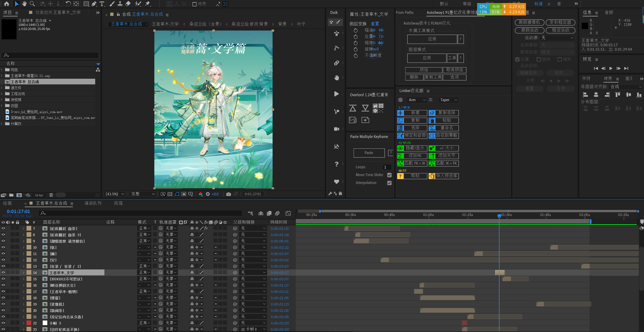The height and width of the screenshot is (332, 644).
Task: Toggle motion blur enable icon in timeline
Action: 277,213
